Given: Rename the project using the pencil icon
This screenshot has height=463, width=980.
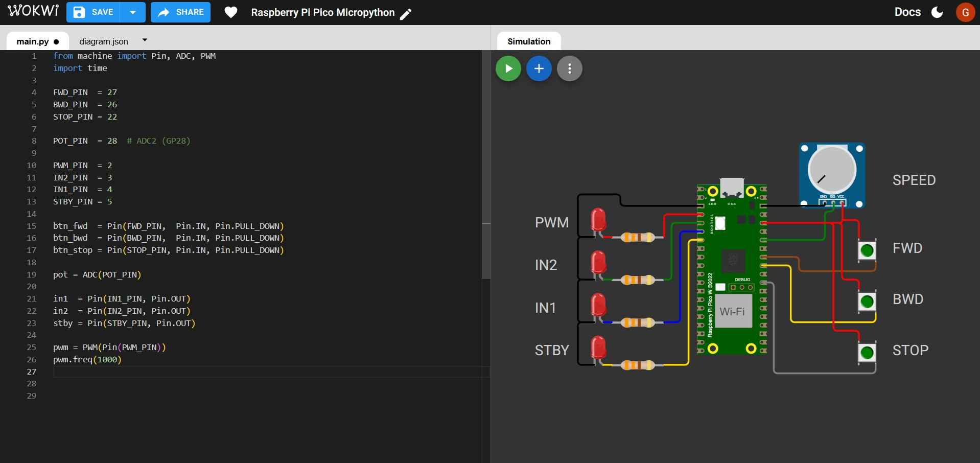Looking at the screenshot, I should pyautogui.click(x=406, y=14).
